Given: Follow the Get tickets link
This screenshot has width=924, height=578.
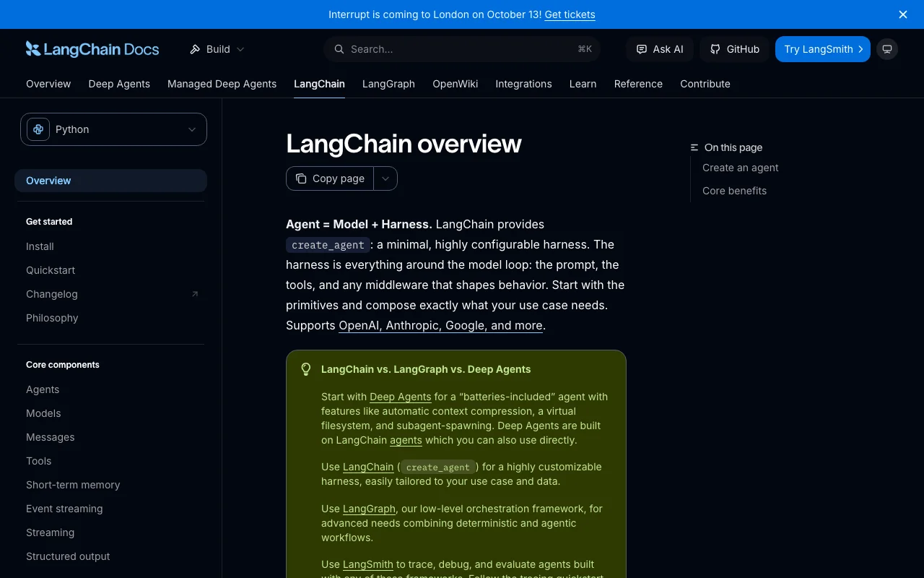Looking at the screenshot, I should click(570, 14).
